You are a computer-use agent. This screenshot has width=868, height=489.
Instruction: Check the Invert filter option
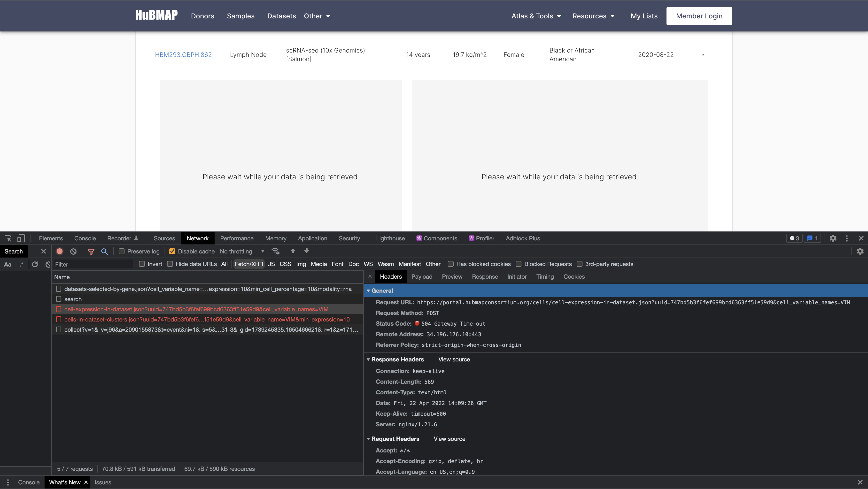click(x=142, y=264)
